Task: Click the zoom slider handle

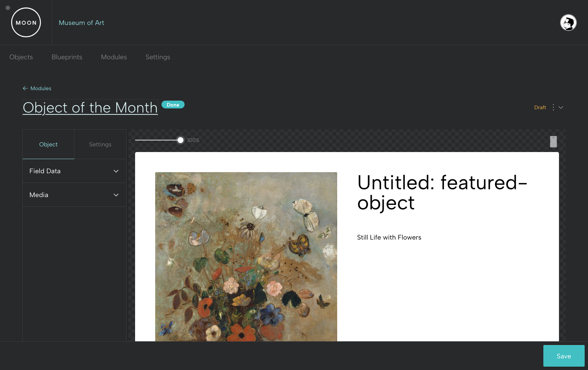Action: [180, 140]
